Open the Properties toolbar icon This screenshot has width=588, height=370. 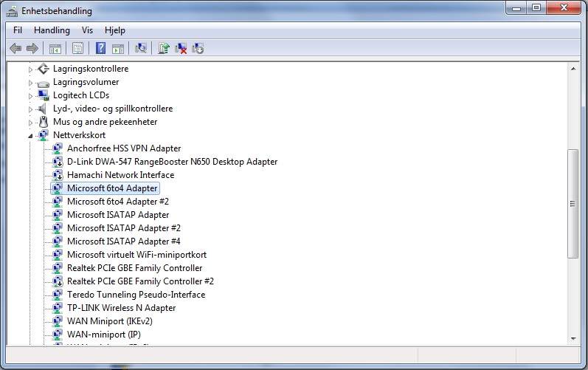click(x=77, y=49)
